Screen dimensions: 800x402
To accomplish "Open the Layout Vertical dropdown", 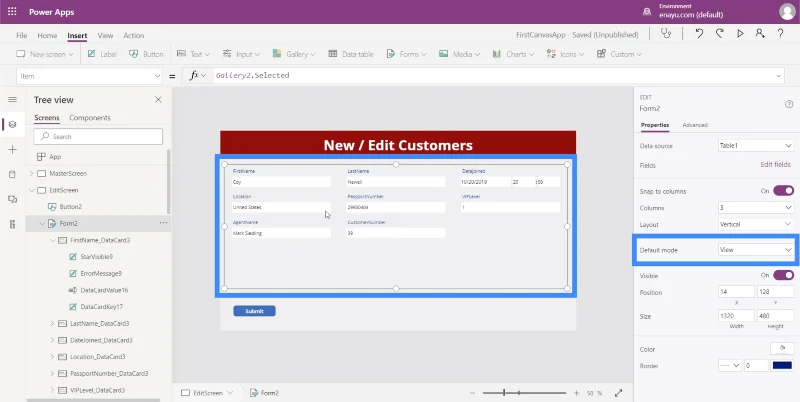I will (x=756, y=224).
